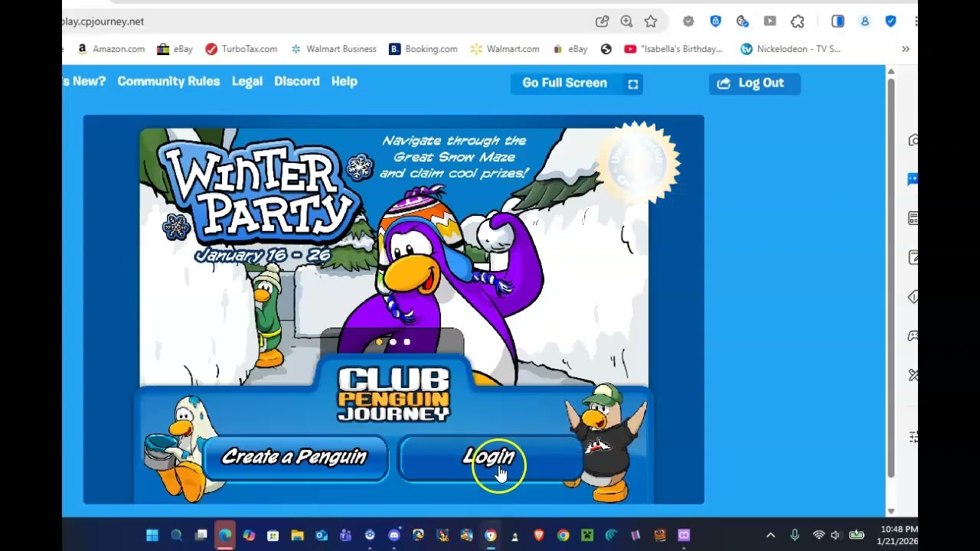The height and width of the screenshot is (551, 980).
Task: Open the globe icon bookmark
Action: (x=606, y=49)
